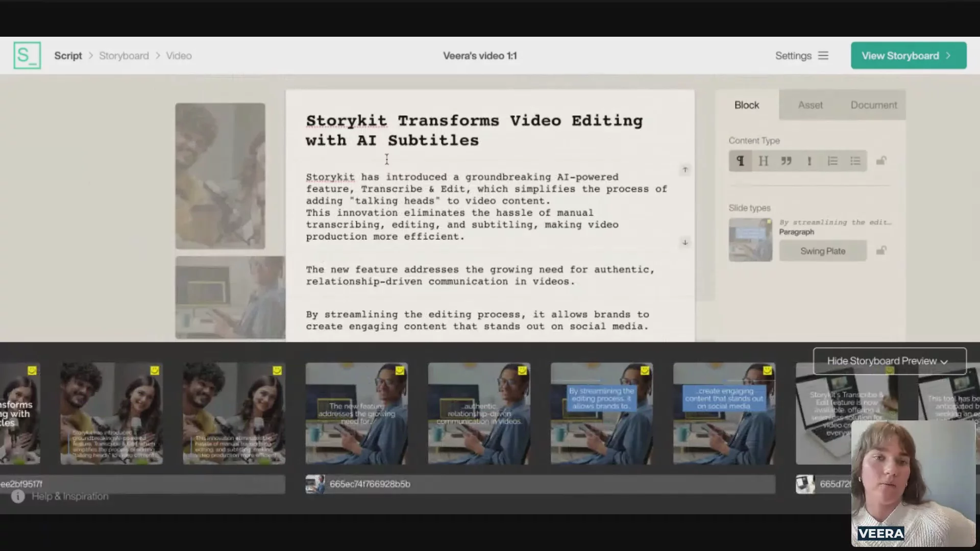The image size is (980, 551).
Task: Go to Video breadcrumb step
Action: (x=179, y=56)
